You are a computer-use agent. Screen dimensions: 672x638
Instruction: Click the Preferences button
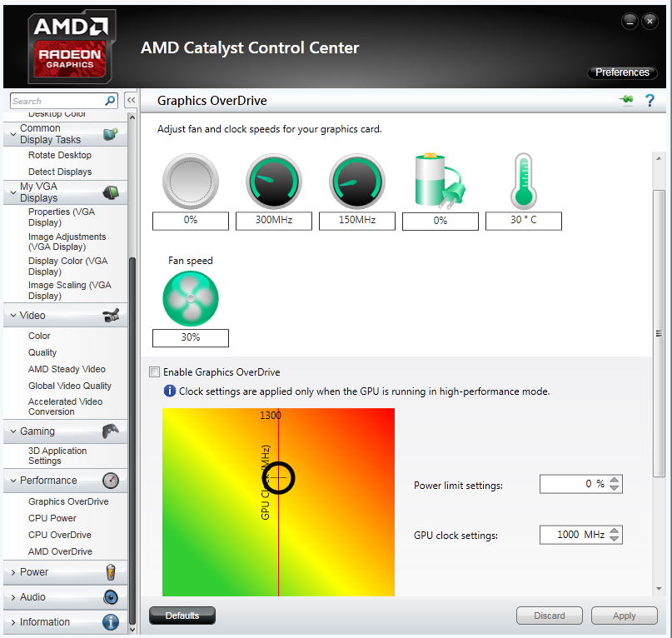(622, 72)
